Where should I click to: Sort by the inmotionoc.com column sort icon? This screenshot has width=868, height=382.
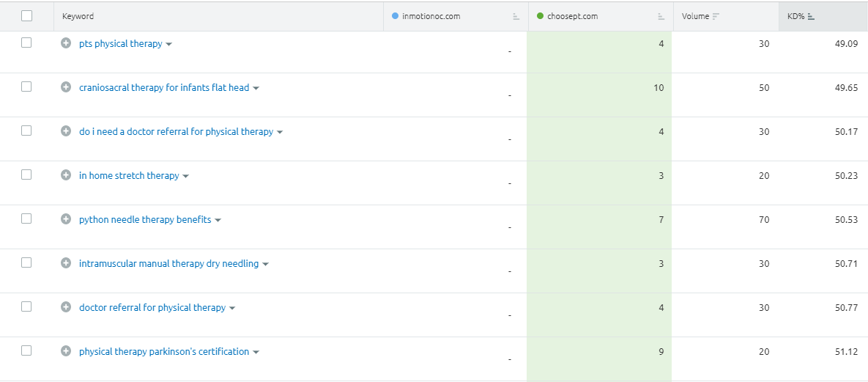516,16
